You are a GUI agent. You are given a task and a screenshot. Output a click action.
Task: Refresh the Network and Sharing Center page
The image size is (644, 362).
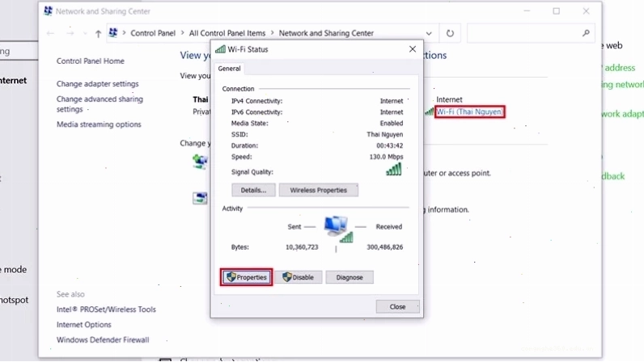(x=450, y=33)
